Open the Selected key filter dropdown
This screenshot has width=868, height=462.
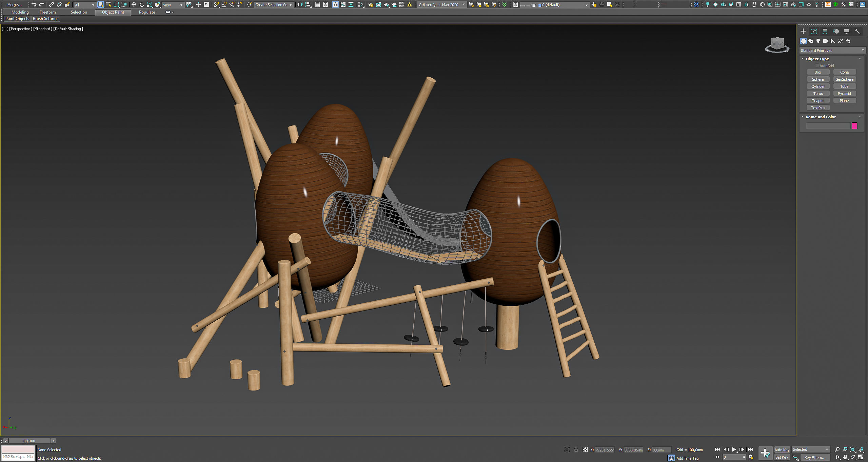coord(811,450)
